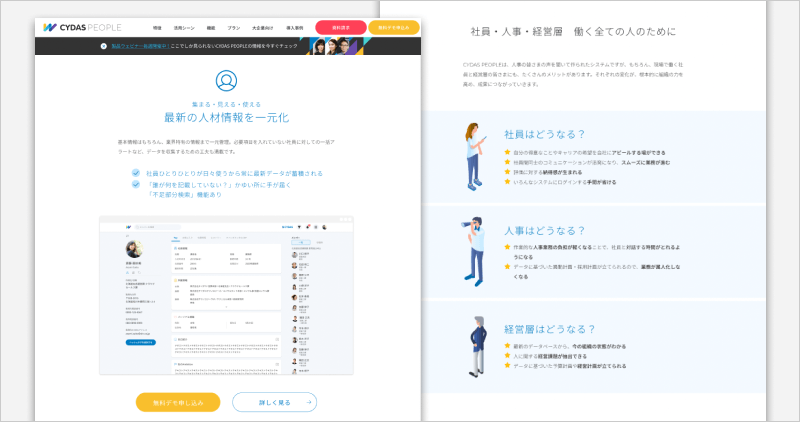This screenshot has height=422, width=800.
Task: Click the yellow header 無料デモ申込み button
Action: click(393, 27)
